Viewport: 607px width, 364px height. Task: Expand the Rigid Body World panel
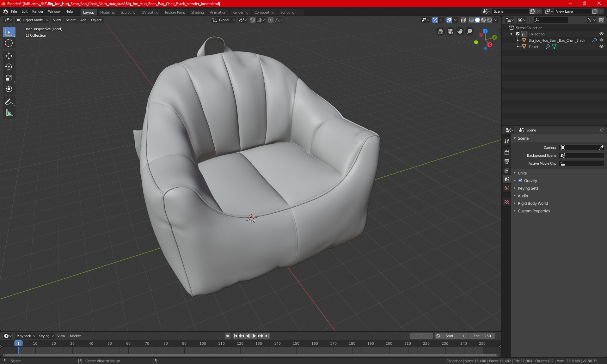[x=533, y=203]
